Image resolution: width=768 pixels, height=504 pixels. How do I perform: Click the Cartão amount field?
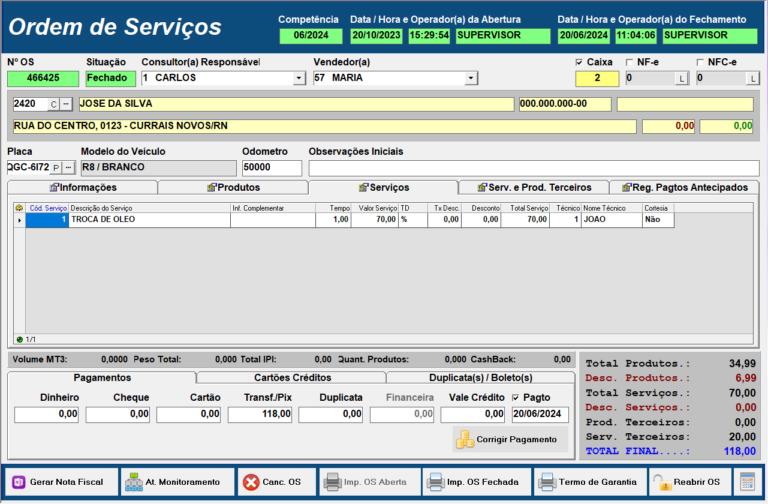[189, 414]
